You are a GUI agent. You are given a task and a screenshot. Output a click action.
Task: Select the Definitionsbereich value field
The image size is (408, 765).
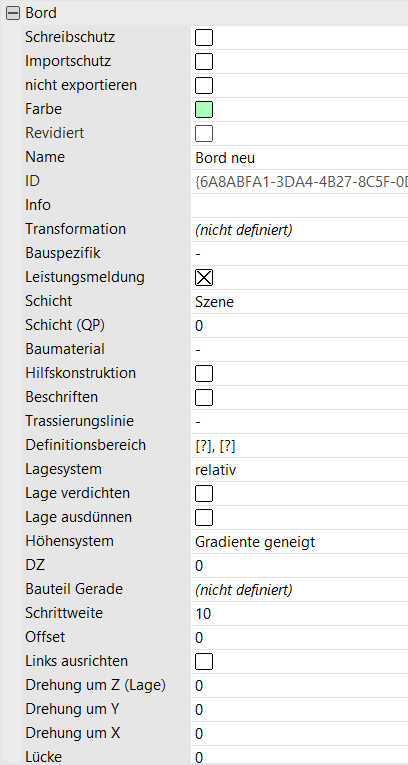pos(300,446)
